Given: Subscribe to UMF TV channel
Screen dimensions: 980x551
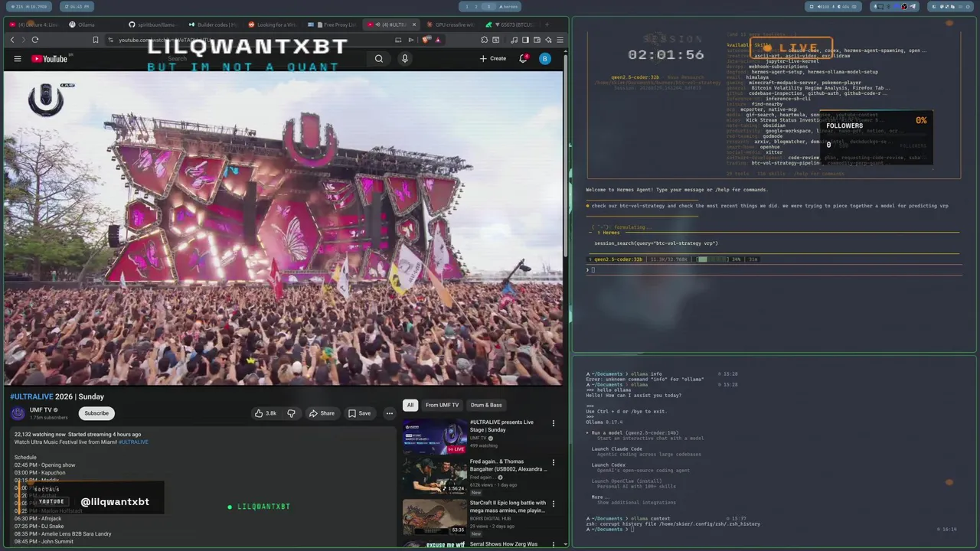Looking at the screenshot, I should (96, 413).
